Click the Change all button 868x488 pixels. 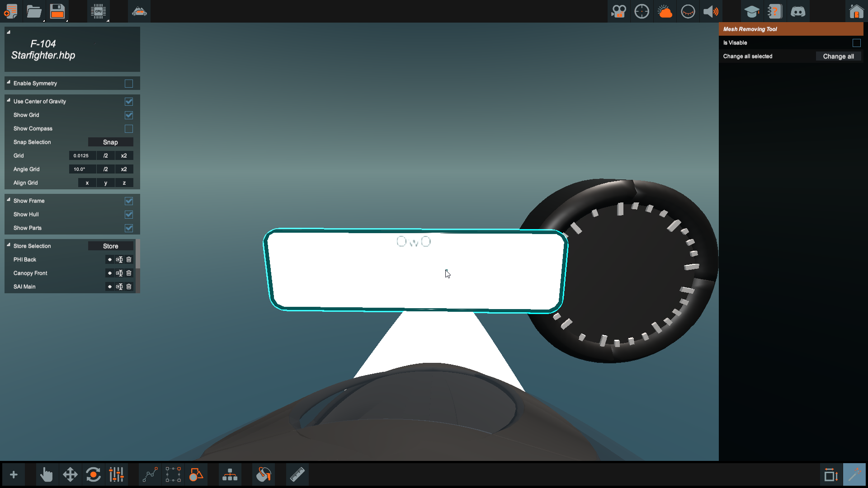pyautogui.click(x=838, y=56)
